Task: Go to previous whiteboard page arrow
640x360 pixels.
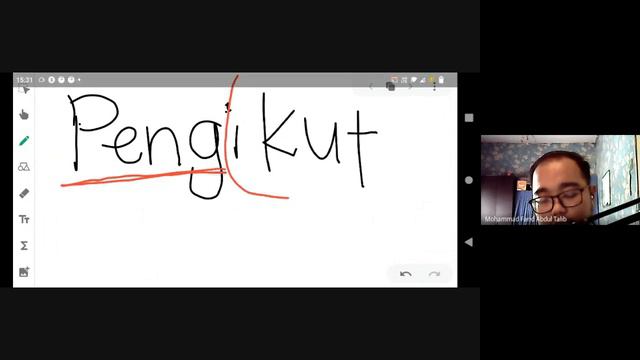Action: click(x=371, y=86)
